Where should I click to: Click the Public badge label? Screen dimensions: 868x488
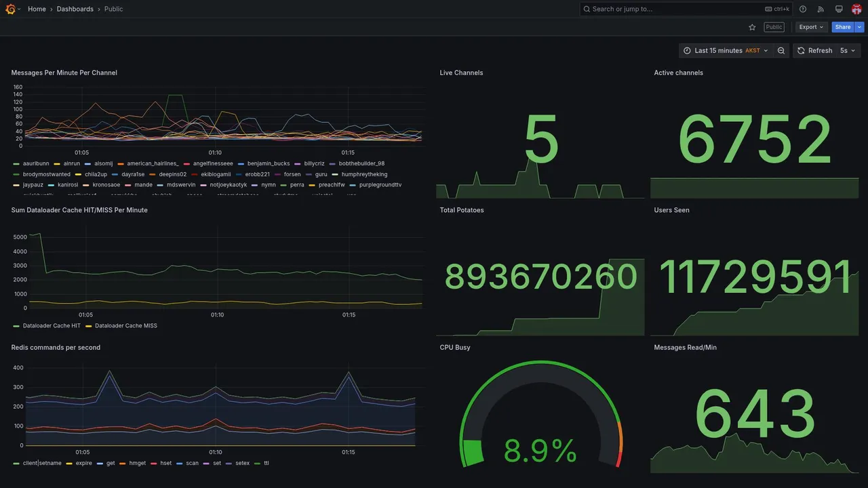point(774,27)
